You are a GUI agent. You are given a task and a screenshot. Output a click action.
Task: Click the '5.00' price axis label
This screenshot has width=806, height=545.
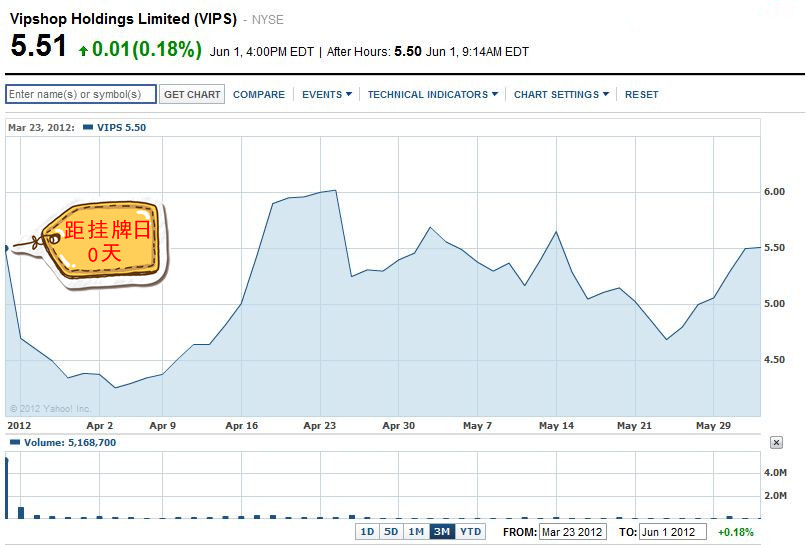coord(774,304)
